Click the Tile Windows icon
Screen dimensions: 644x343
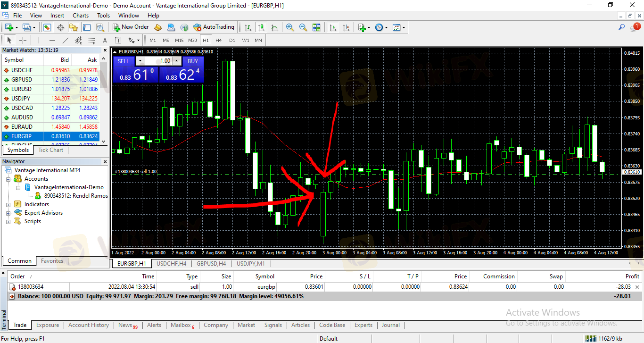[316, 27]
